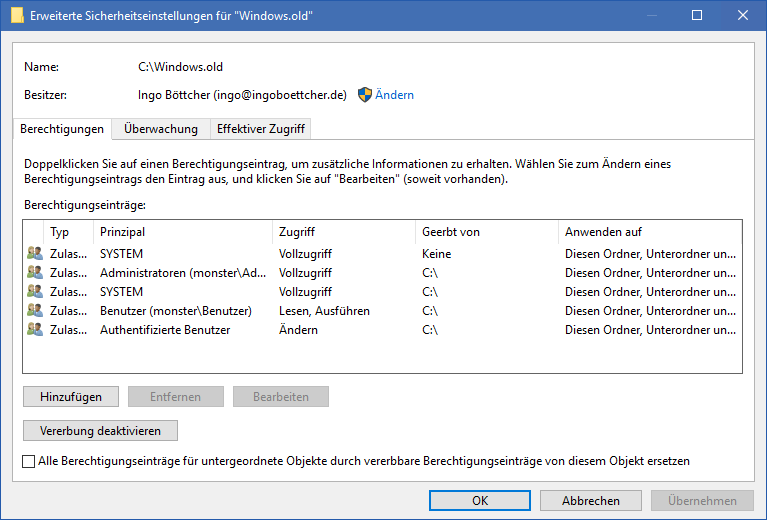
Task: Click the Lesen, Ausführen access cell
Action: [324, 311]
